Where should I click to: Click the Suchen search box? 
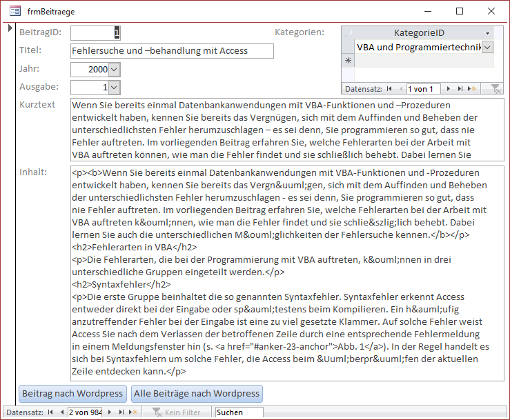click(239, 412)
